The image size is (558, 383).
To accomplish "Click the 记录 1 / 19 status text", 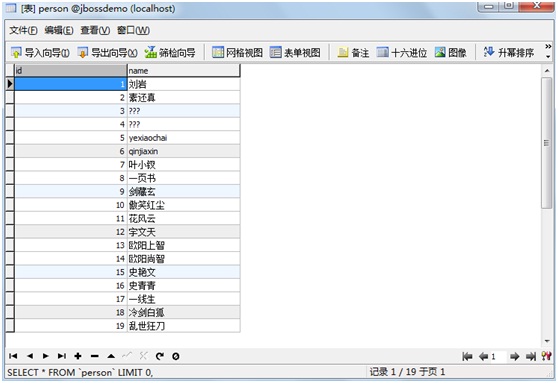I will 407,372.
